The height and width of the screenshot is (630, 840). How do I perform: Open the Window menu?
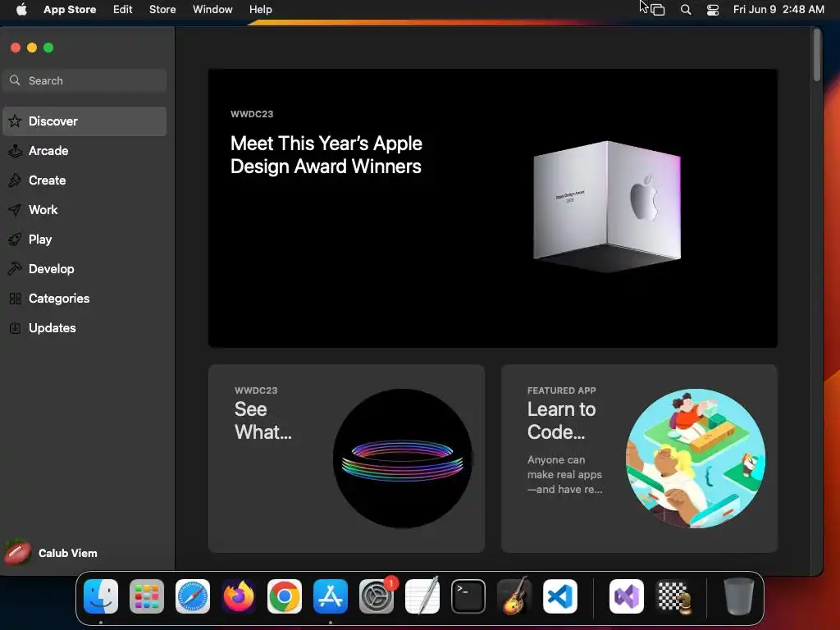212,9
